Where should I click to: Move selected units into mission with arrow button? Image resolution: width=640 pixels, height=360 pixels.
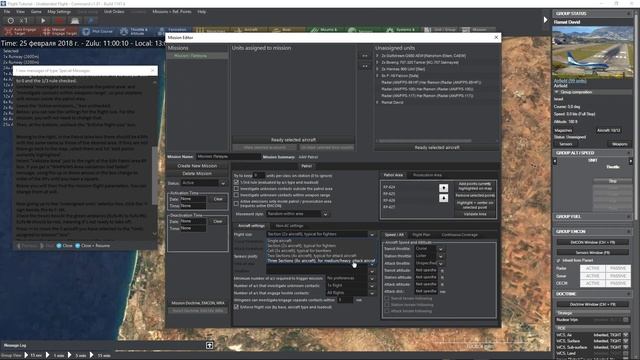[365, 56]
